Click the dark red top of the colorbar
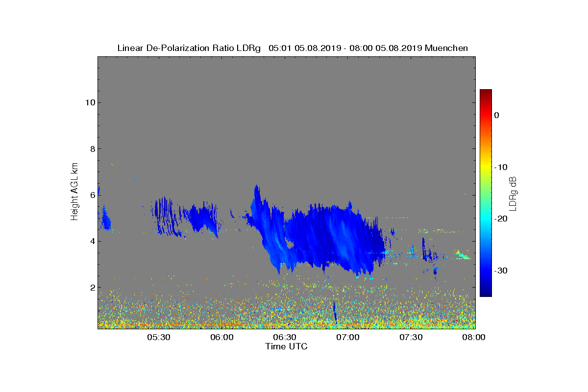 point(486,93)
